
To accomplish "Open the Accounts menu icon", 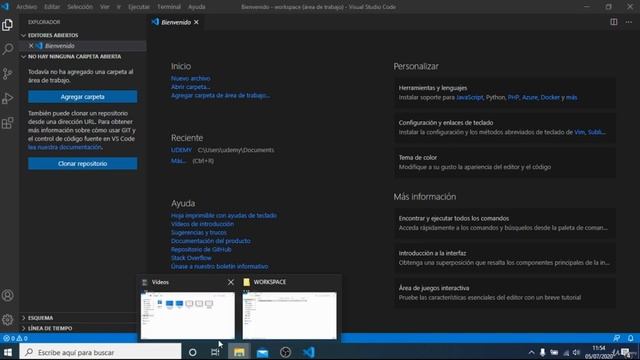I will 7,296.
